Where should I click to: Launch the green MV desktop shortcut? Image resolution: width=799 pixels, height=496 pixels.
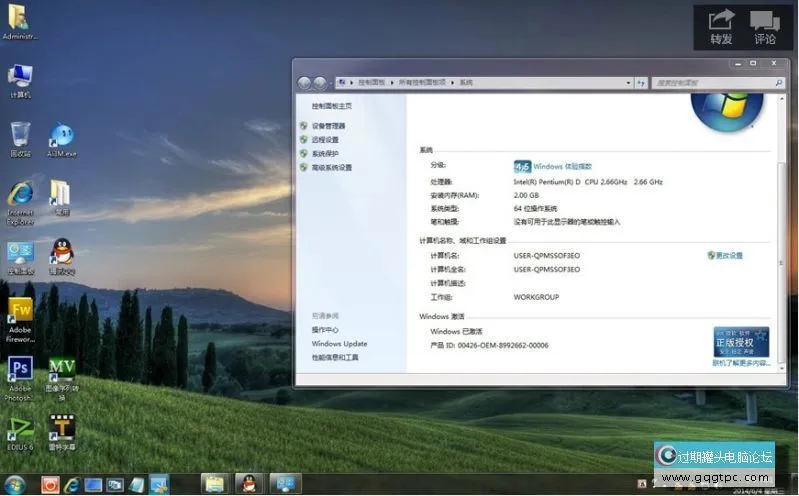[x=62, y=379]
